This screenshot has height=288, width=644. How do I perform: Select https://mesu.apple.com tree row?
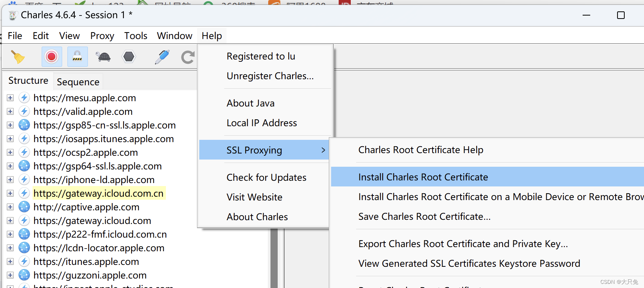[84, 98]
